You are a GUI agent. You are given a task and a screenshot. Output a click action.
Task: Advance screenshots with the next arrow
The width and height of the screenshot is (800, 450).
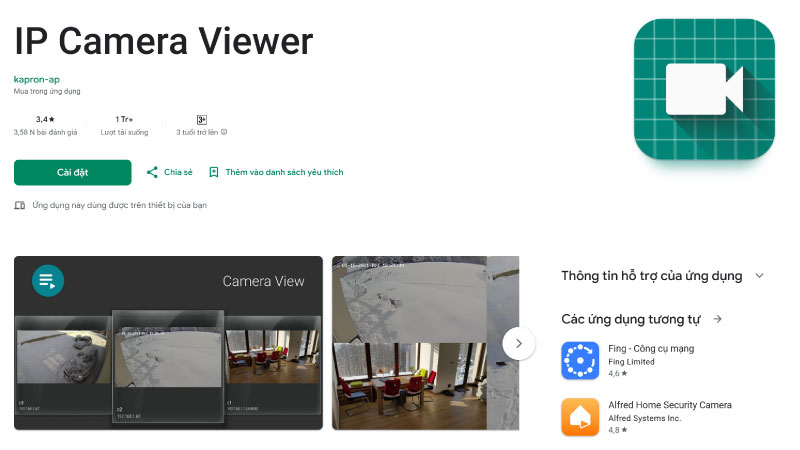[519, 343]
